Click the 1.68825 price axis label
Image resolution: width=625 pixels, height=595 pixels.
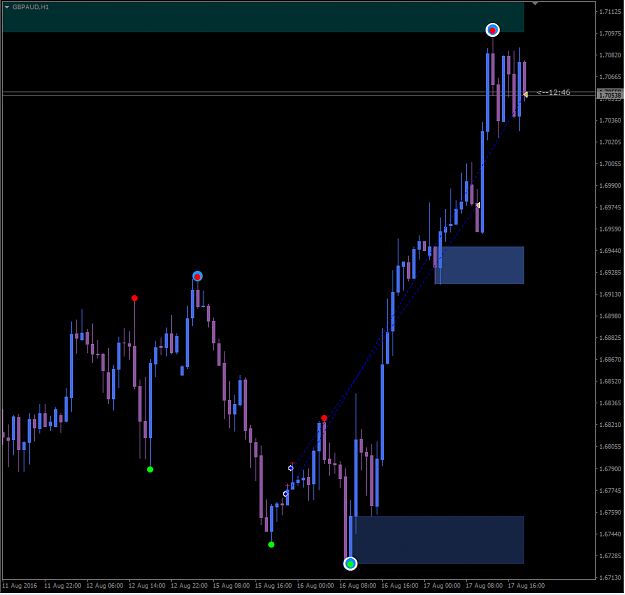(x=610, y=338)
